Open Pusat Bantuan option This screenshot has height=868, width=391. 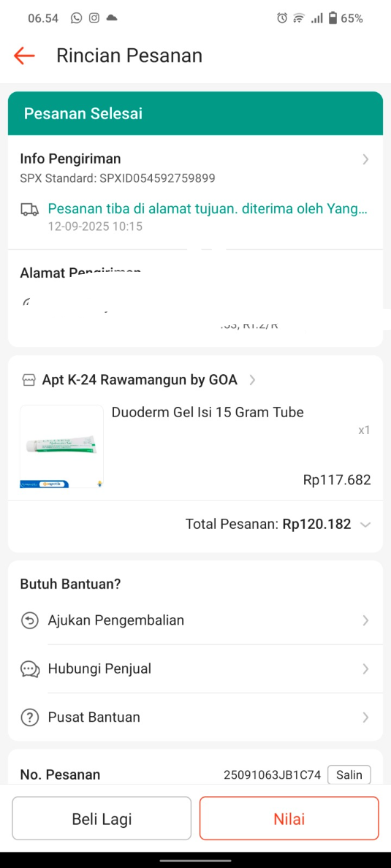[94, 717]
